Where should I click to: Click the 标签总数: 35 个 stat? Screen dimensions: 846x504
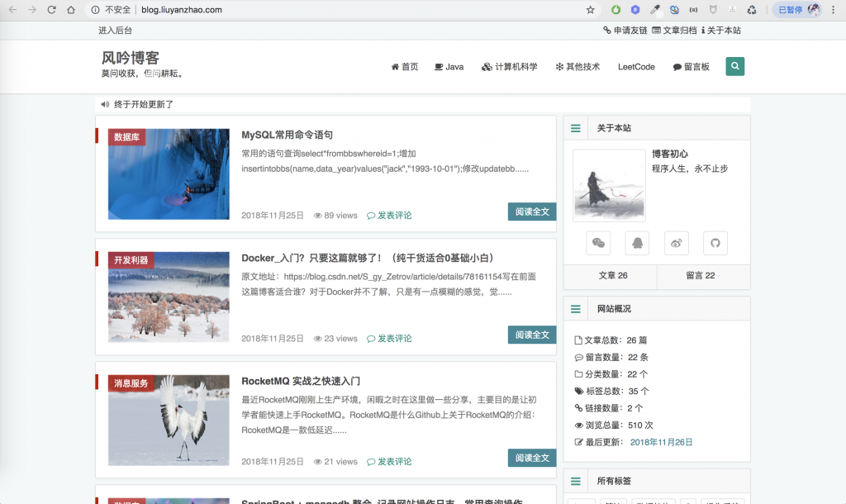pyautogui.click(x=612, y=392)
